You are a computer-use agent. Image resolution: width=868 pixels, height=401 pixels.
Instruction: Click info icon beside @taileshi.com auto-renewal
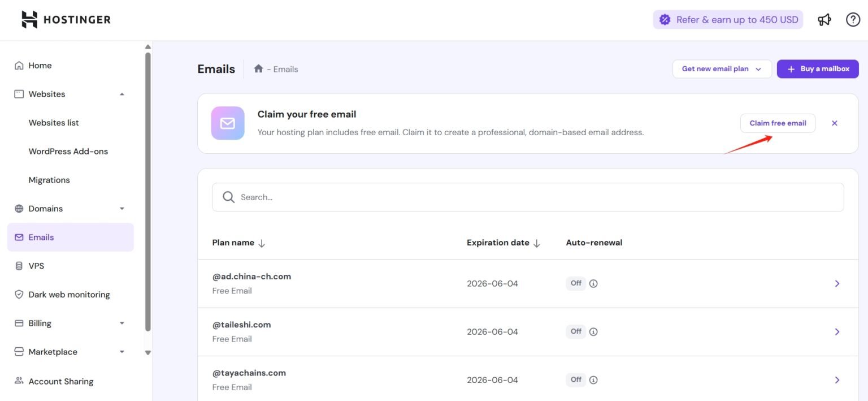[x=593, y=331]
